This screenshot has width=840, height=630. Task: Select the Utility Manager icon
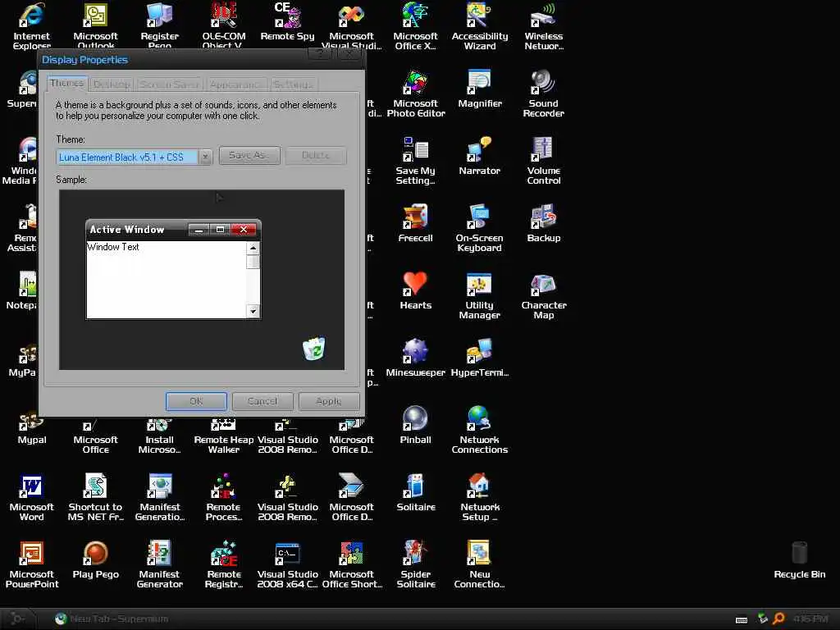(479, 295)
